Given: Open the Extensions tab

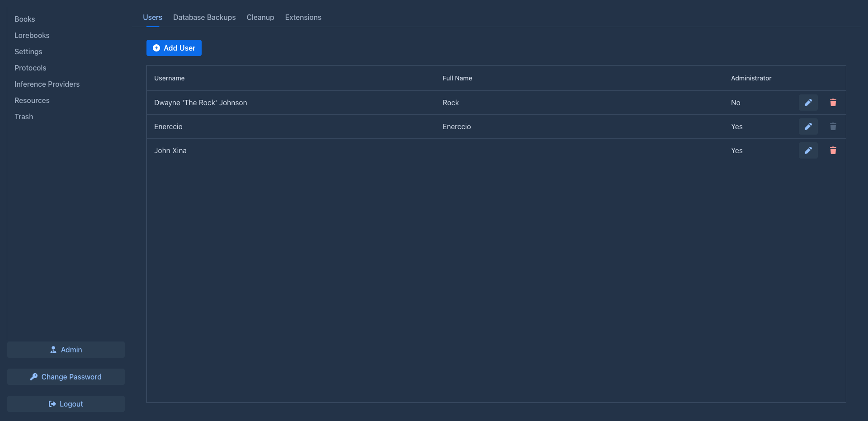Looking at the screenshot, I should pos(303,17).
